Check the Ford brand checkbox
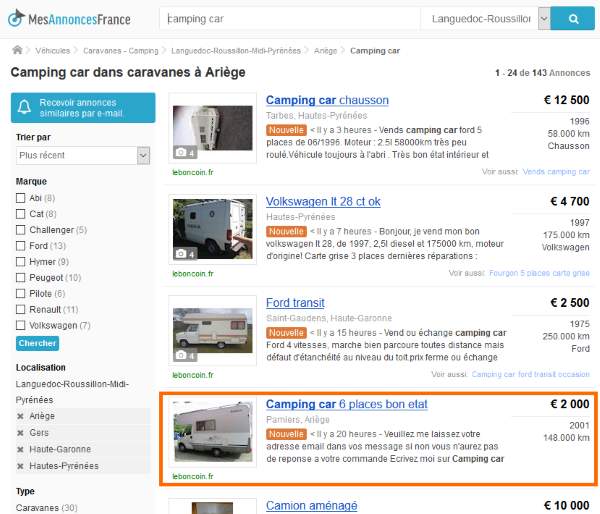 pos(20,246)
